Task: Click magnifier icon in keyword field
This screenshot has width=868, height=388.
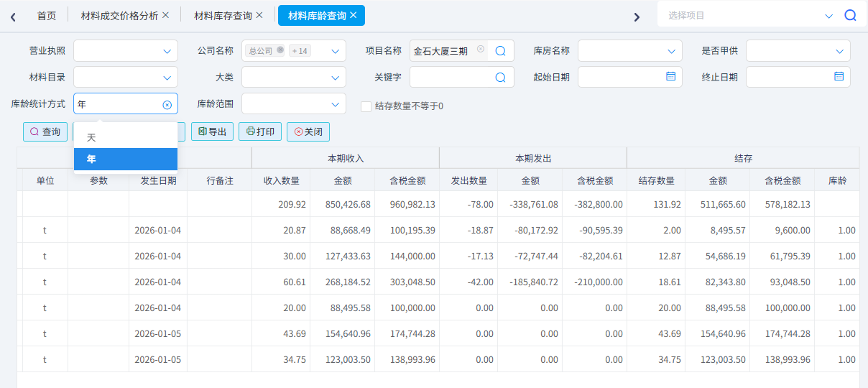Action: [501, 77]
